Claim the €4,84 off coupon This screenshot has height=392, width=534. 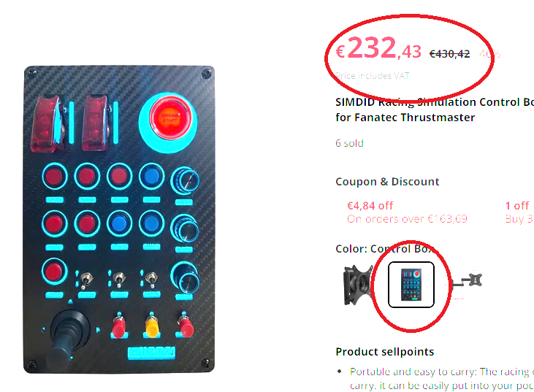click(407, 212)
